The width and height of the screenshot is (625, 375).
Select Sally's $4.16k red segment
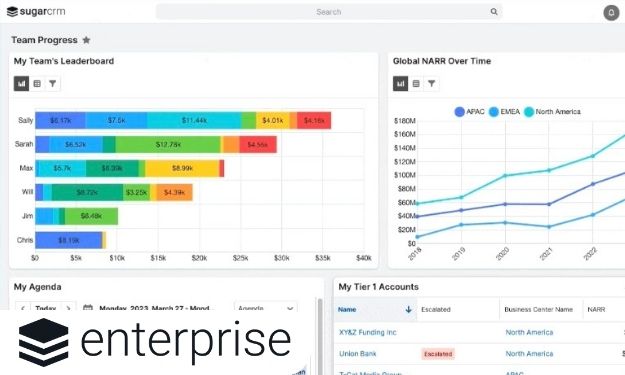pos(314,120)
